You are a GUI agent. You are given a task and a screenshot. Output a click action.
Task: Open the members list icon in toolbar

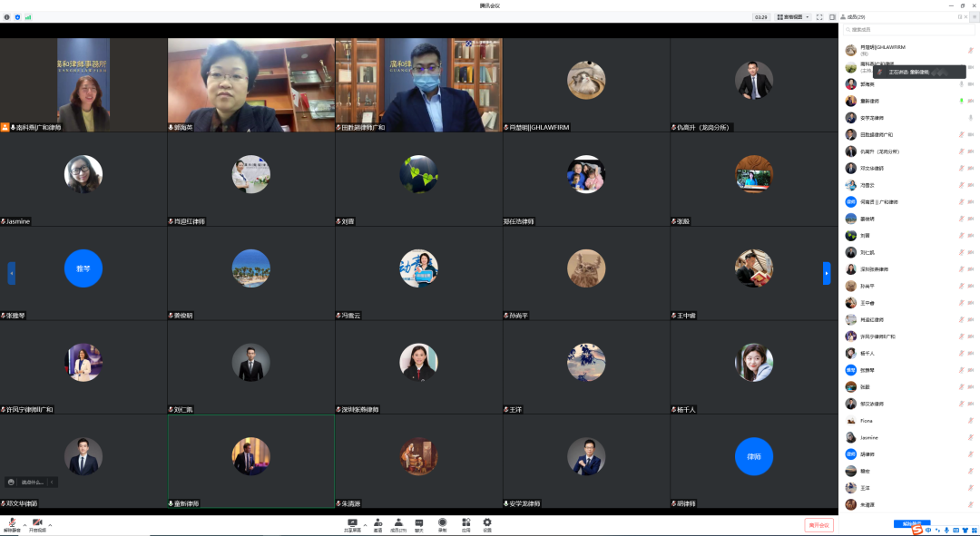pyautogui.click(x=398, y=525)
